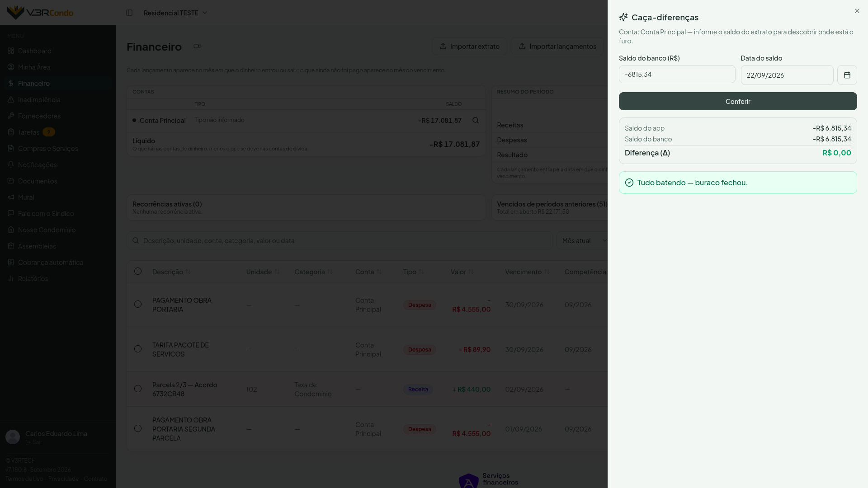Open the calendar date picker
This screenshot has height=488, width=868.
coord(847,75)
